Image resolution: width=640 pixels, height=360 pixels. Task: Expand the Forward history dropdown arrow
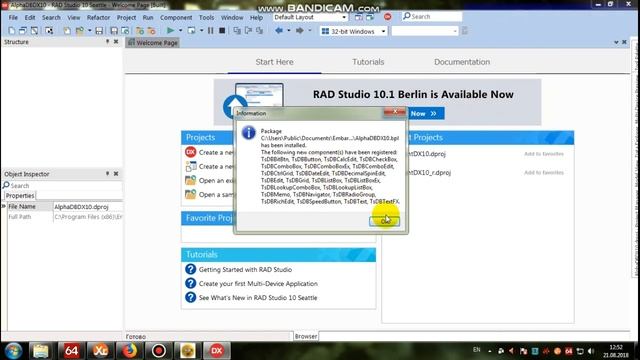[309, 31]
